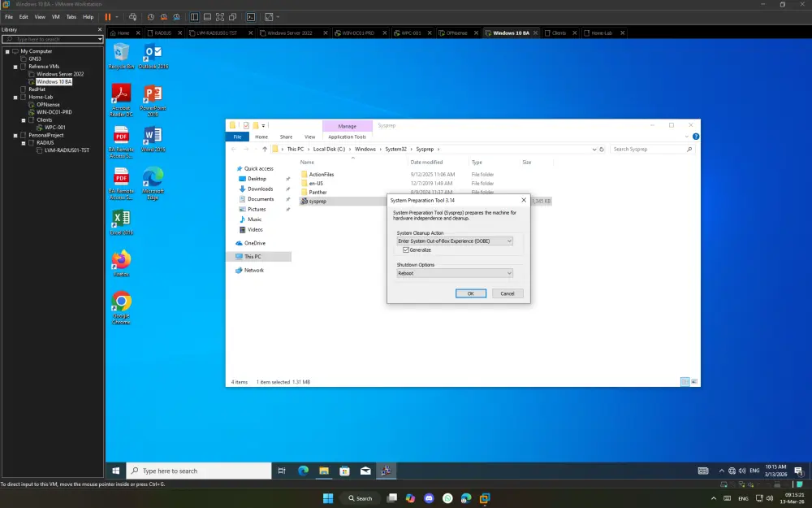Collapse the Refrence VMs folder
This screenshot has width=812, height=508.
coord(15,67)
